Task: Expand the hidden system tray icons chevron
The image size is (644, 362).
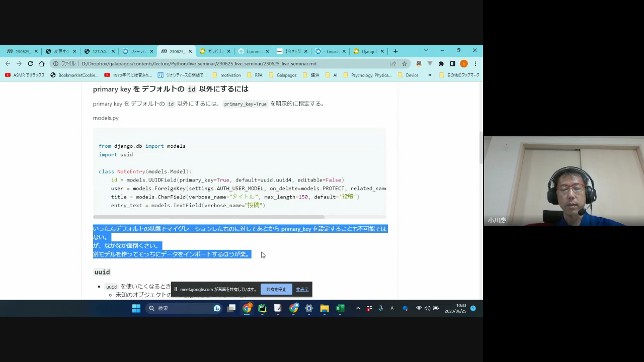Action: point(358,308)
